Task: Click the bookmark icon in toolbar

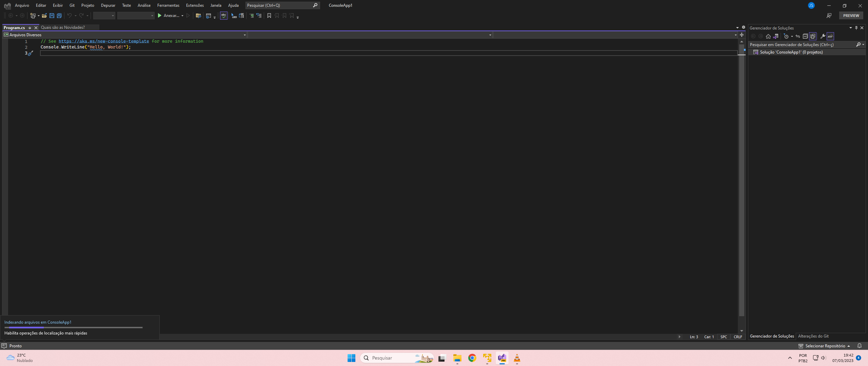Action: (x=269, y=16)
